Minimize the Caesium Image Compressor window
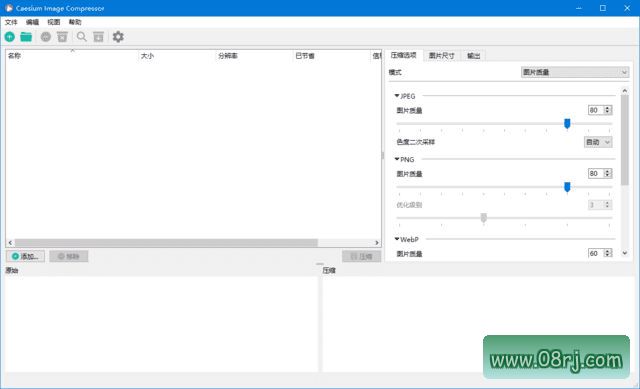Image resolution: width=640 pixels, height=389 pixels. tap(579, 8)
